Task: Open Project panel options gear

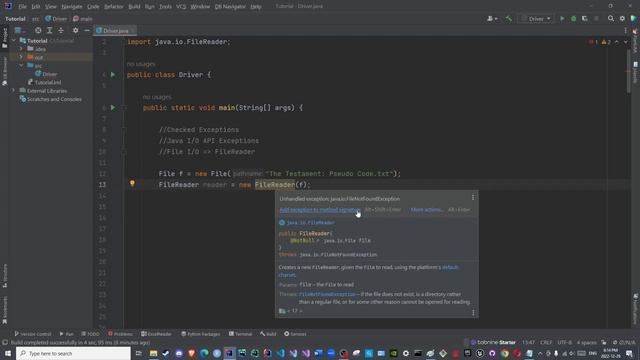Action: 75,31
